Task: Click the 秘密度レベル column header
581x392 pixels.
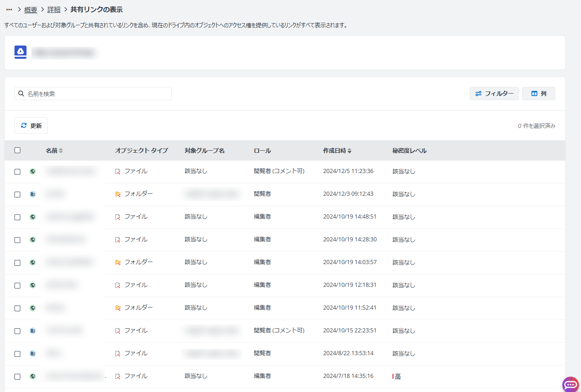Action: pyautogui.click(x=410, y=151)
